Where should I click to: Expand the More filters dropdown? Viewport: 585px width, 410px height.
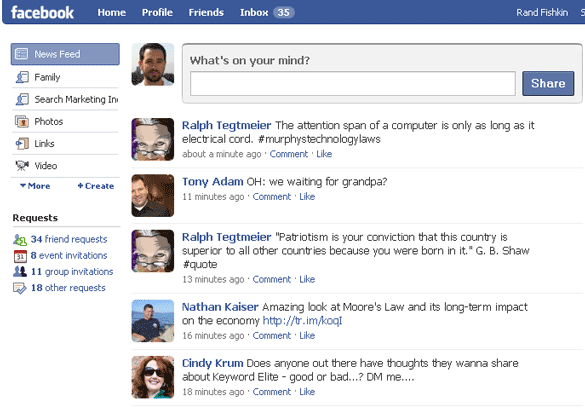35,186
